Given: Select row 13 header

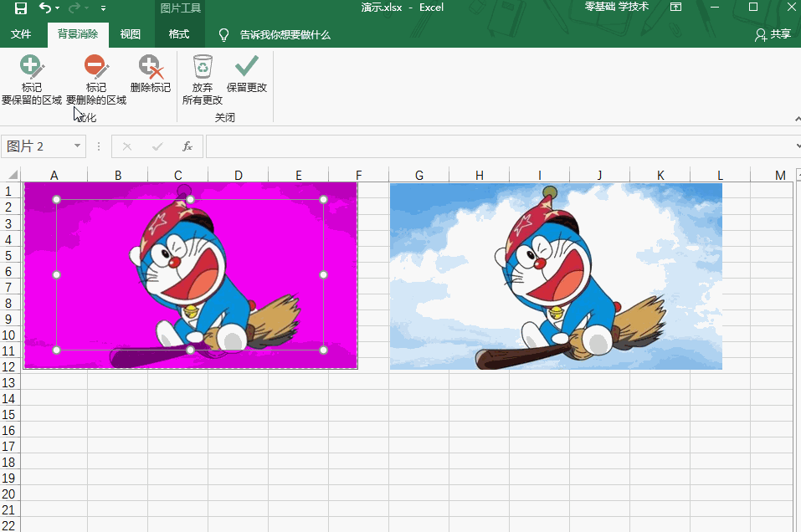Looking at the screenshot, I should click(8, 383).
